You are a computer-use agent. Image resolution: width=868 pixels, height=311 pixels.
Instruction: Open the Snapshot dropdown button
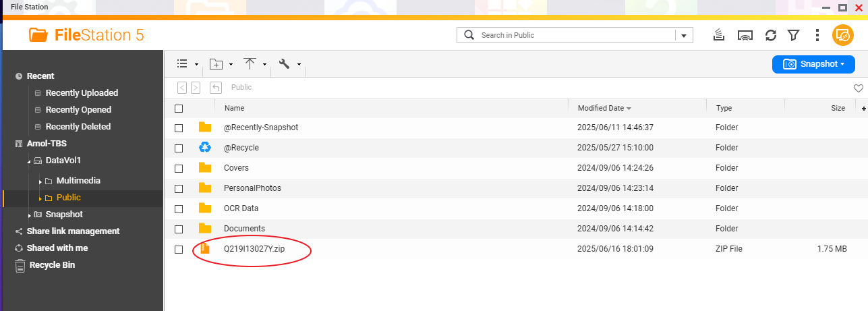point(813,64)
